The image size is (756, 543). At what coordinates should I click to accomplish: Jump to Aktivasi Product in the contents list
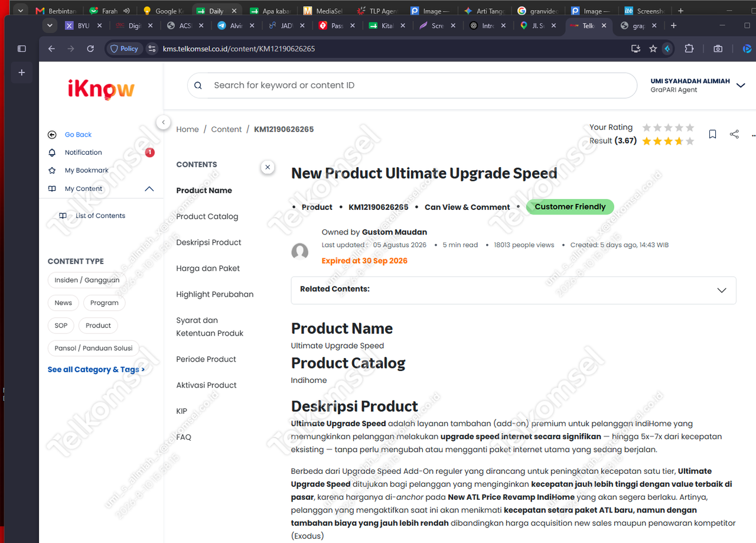206,385
